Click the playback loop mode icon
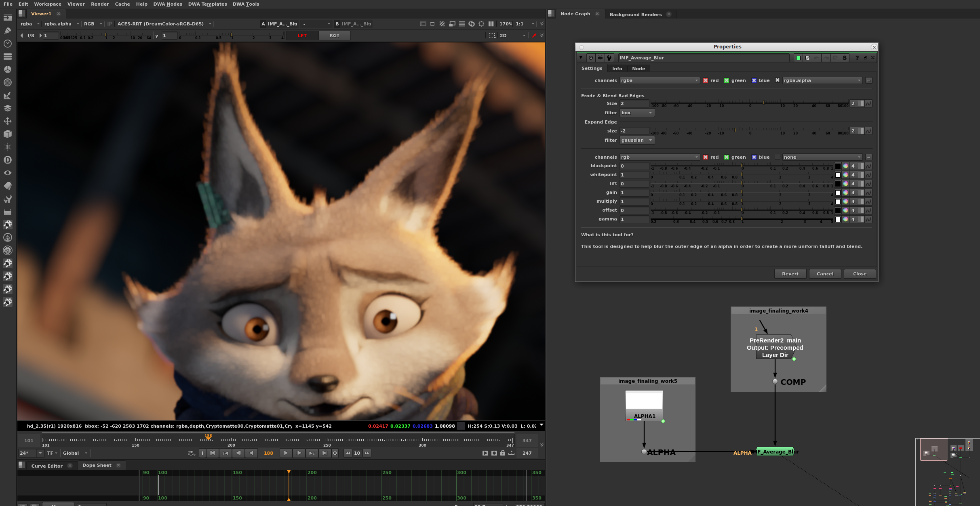Image resolution: width=980 pixels, height=506 pixels. (x=192, y=453)
